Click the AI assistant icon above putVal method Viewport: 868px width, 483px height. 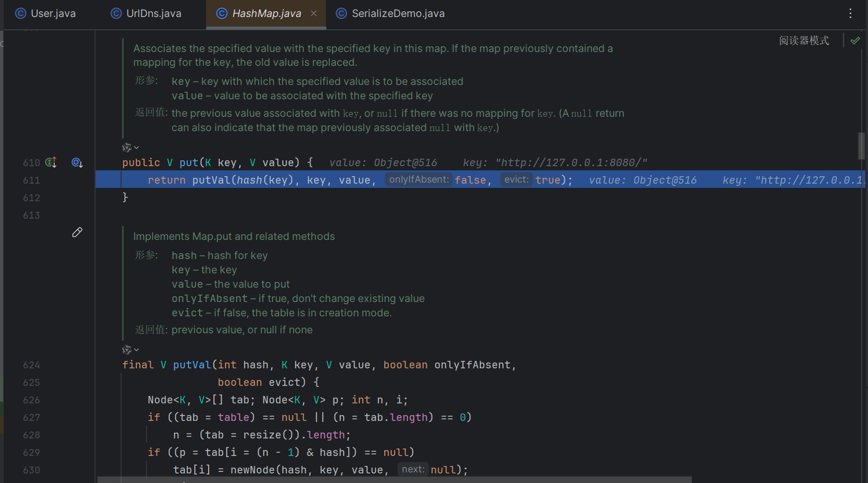(x=126, y=350)
